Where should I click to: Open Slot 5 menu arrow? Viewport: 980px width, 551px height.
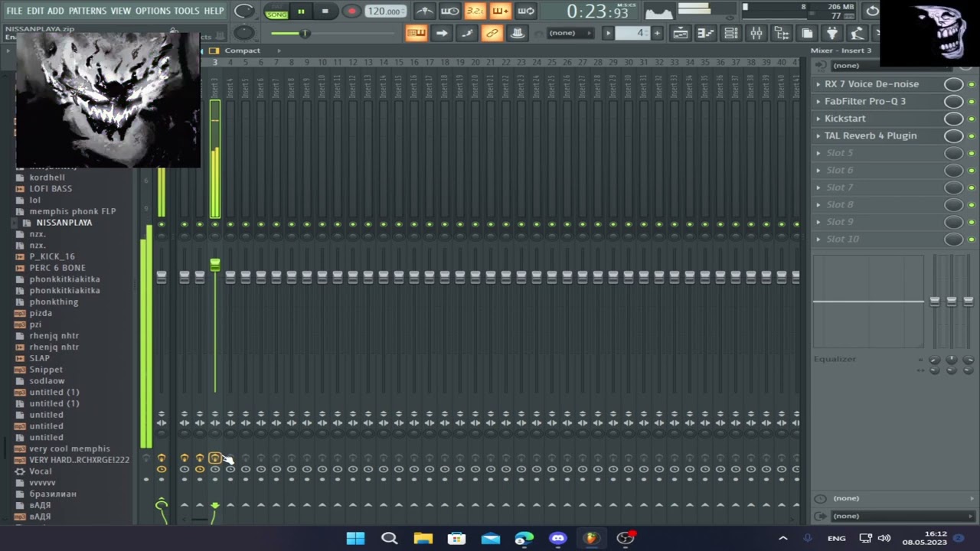coord(818,153)
